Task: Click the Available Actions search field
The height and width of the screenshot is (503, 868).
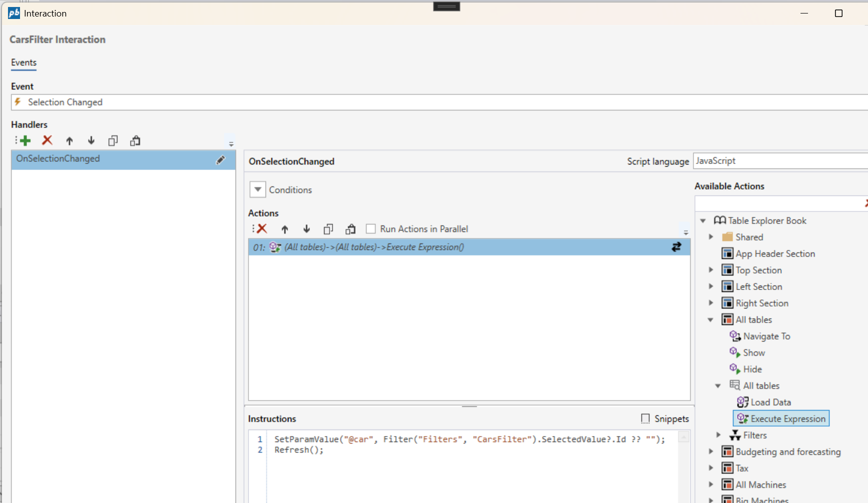Action: 777,203
